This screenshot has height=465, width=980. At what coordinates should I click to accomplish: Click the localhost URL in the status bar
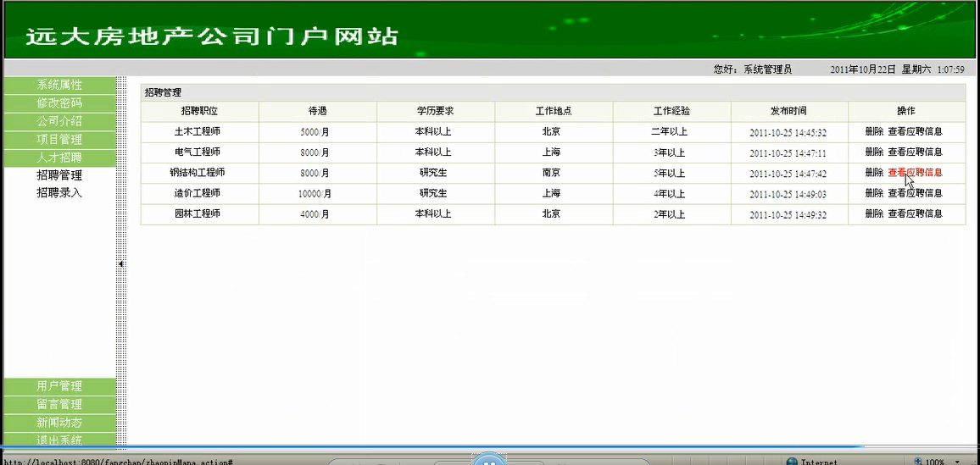118,462
